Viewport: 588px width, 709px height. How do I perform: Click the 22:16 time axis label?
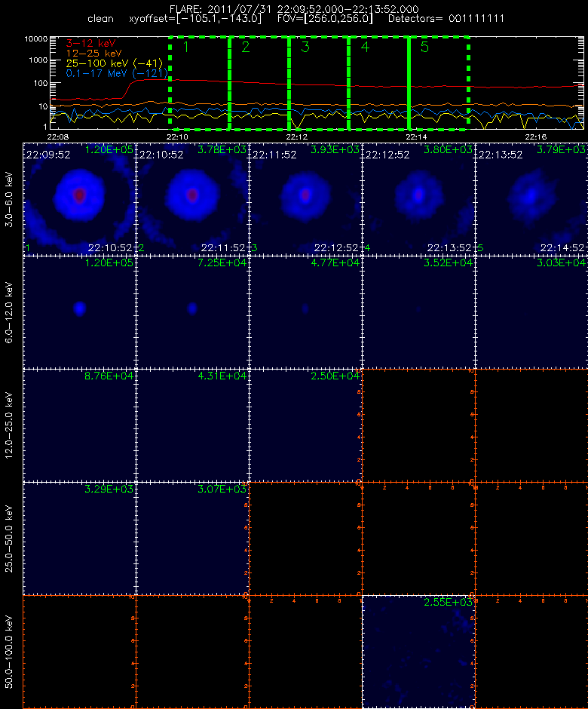point(535,137)
